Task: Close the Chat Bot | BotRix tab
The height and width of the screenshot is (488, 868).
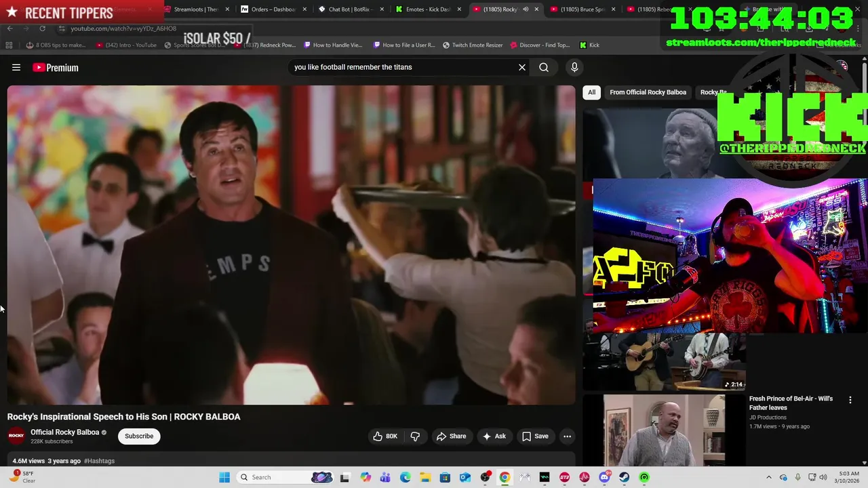Action: coord(382,9)
